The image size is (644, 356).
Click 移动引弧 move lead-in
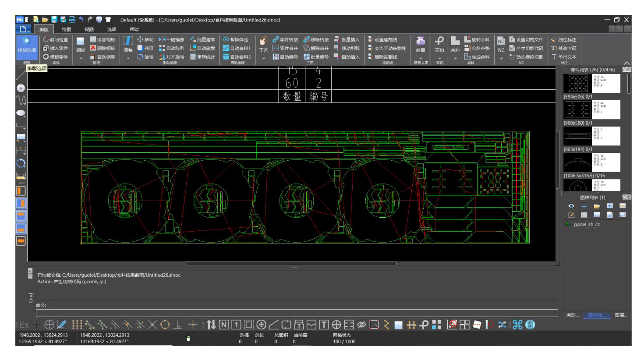coord(347,48)
